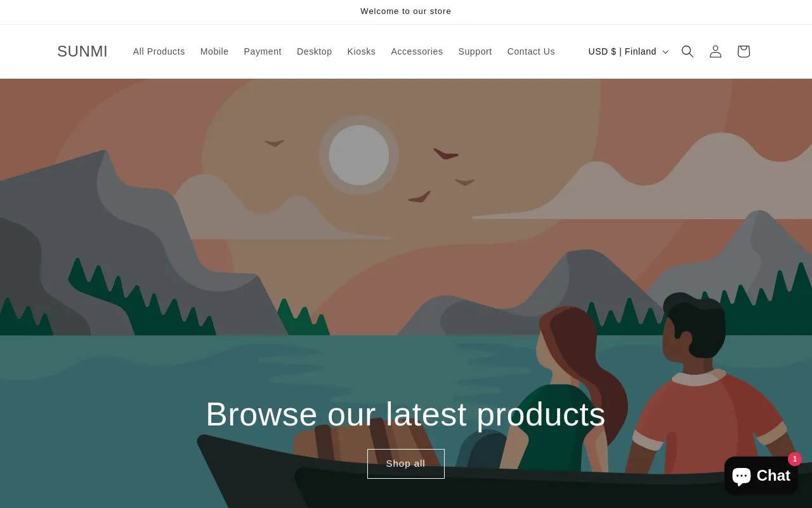Open the Mobile menu item
This screenshot has width=812, height=508.
coord(214,51)
